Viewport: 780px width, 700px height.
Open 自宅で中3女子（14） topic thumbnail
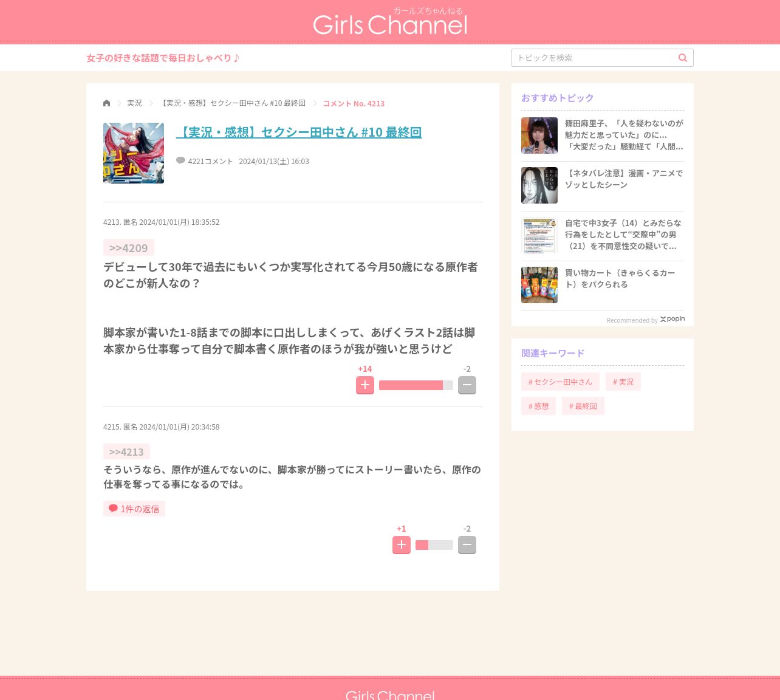click(539, 235)
